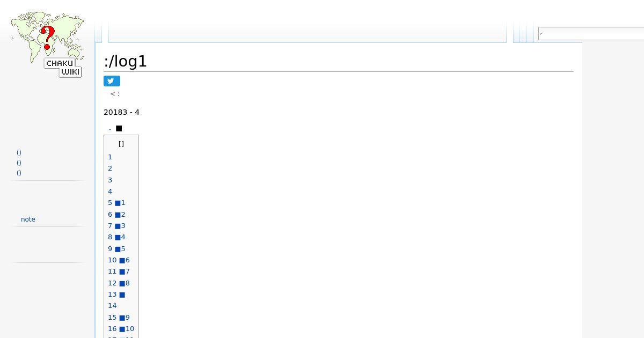Screen dimensions: 644x338
Task: Click the Chakuwiki world map logo
Action: [x=47, y=45]
